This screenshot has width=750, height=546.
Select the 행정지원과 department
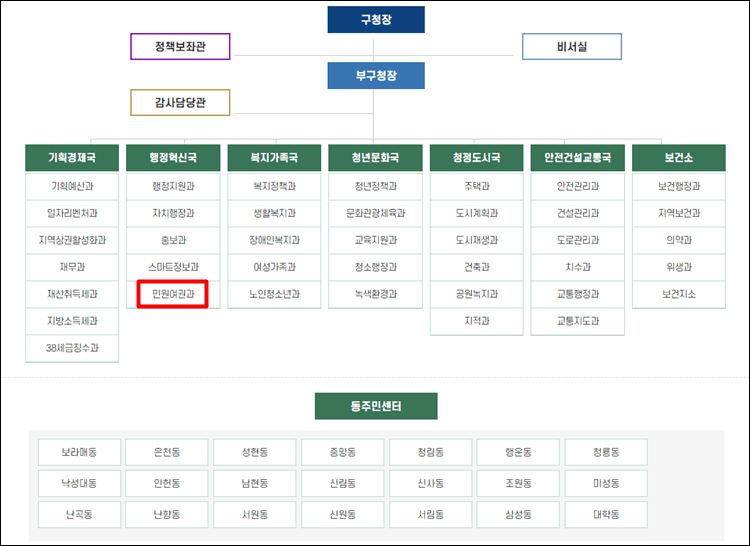173,186
